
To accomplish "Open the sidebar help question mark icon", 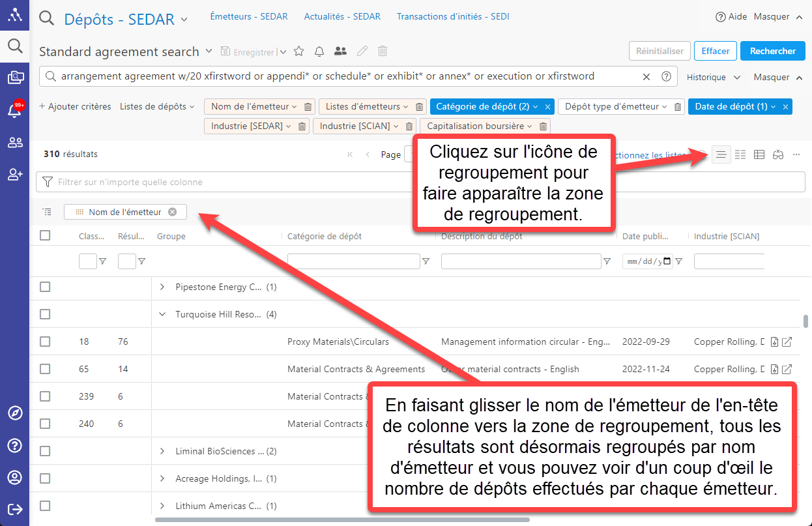I will pos(14,445).
